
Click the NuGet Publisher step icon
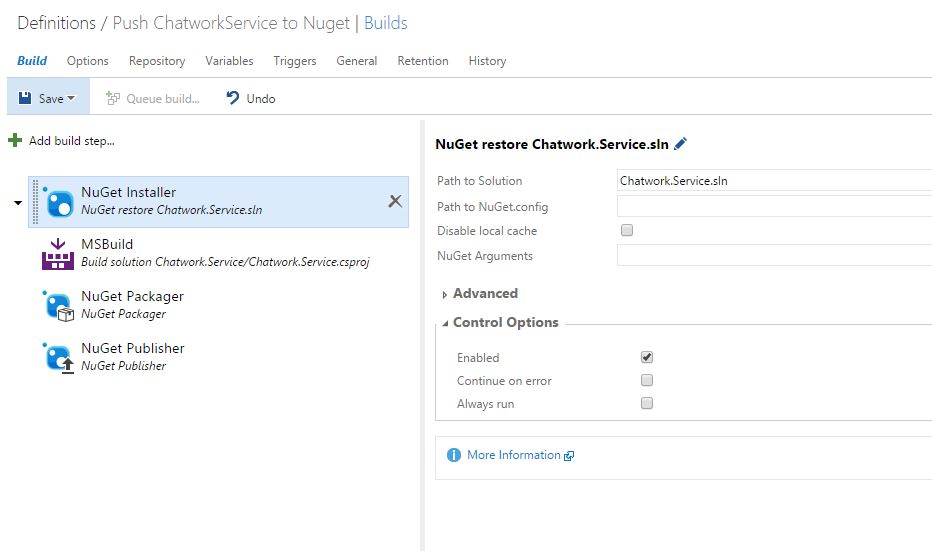pyautogui.click(x=58, y=358)
